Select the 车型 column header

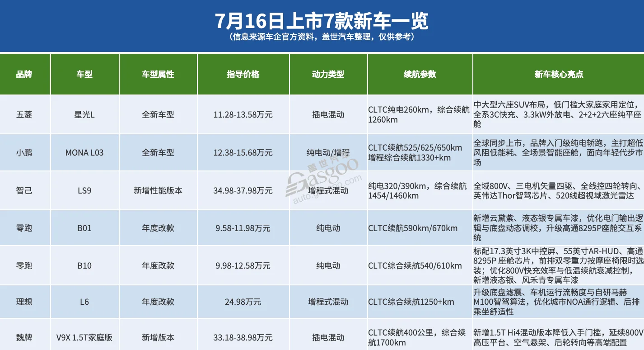[84, 74]
